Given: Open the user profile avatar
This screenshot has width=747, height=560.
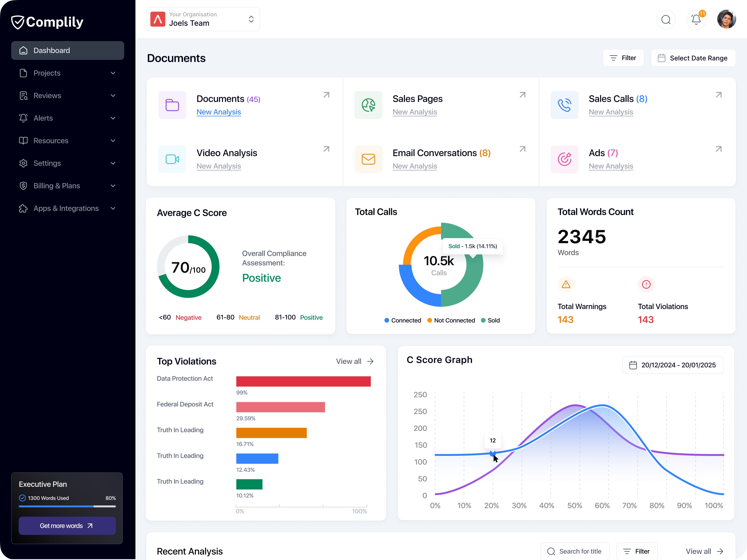Looking at the screenshot, I should (x=726, y=19).
